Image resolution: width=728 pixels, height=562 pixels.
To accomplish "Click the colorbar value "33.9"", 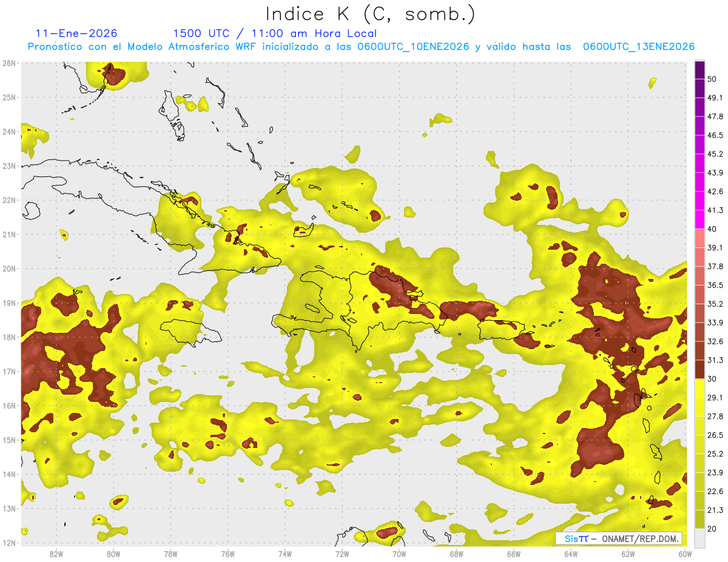I will (715, 323).
